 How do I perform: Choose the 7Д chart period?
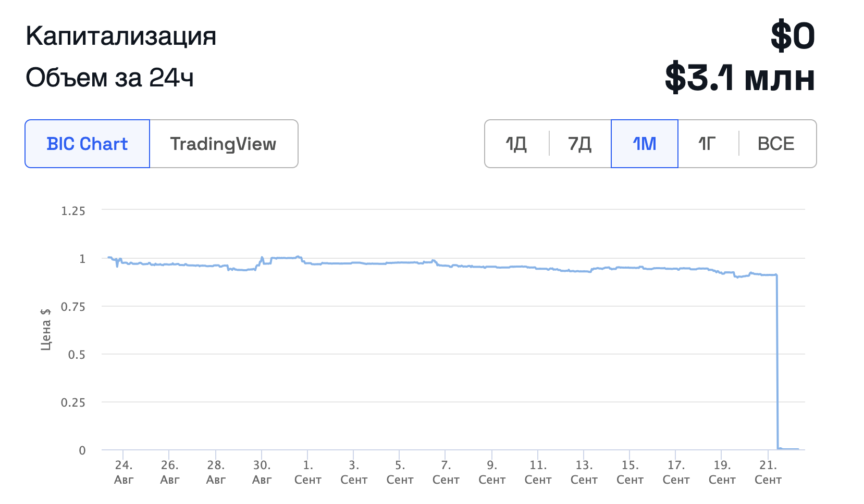coord(579,144)
